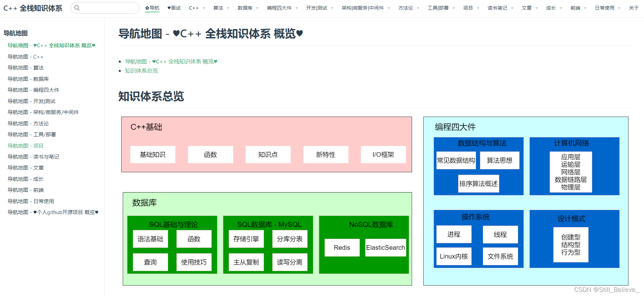Expand the C++ dropdown in navbar
Screen dimensions: 644x296
[x=197, y=8]
